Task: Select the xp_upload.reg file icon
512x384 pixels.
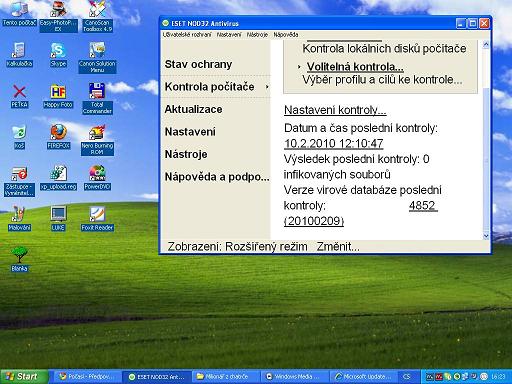Action: [58, 178]
